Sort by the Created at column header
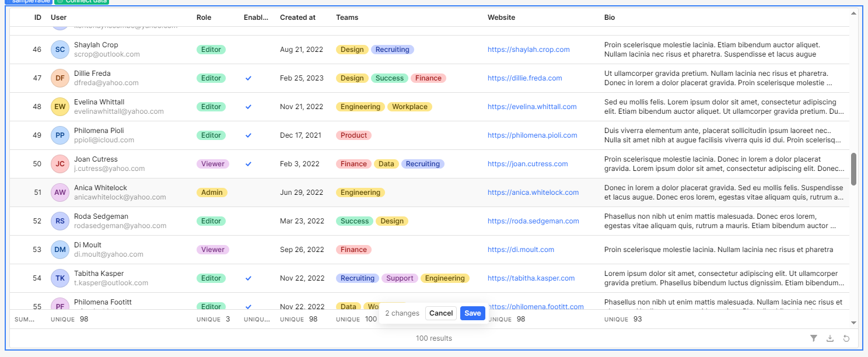Screen dimensions: 868x357 (297, 17)
